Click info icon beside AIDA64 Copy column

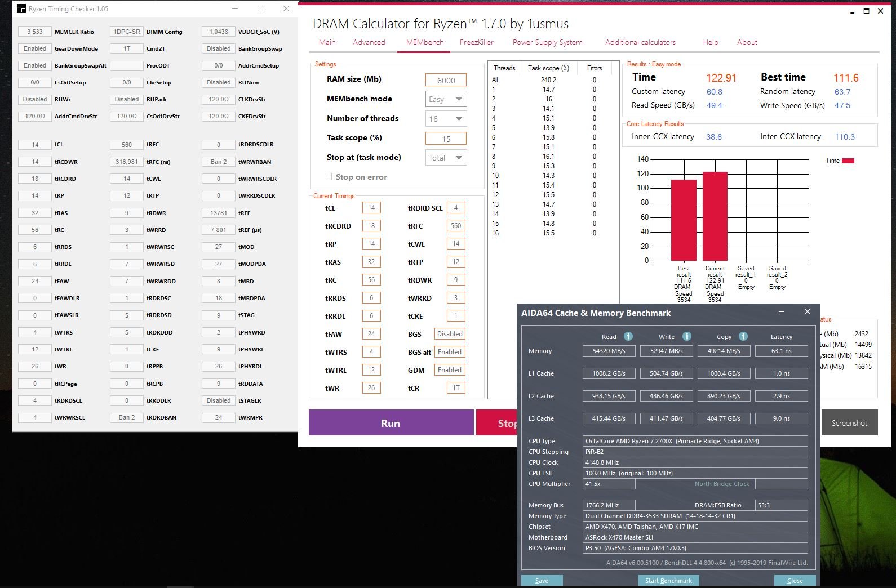743,336
